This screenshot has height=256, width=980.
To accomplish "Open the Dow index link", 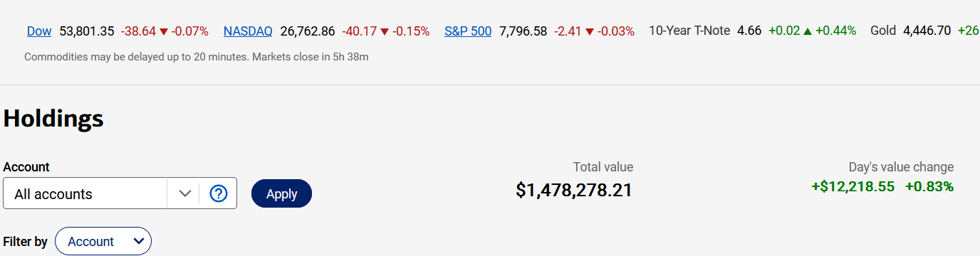I will (x=39, y=31).
